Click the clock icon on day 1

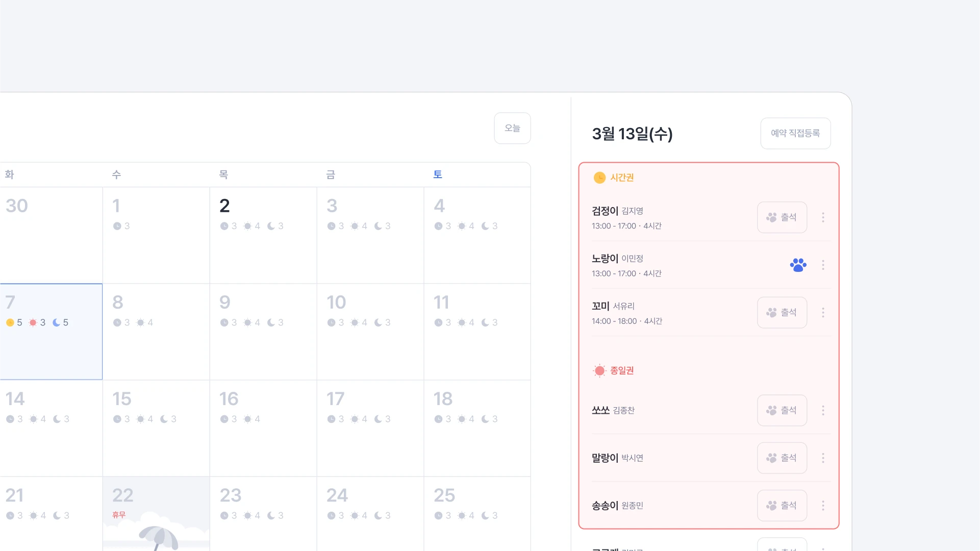[117, 226]
